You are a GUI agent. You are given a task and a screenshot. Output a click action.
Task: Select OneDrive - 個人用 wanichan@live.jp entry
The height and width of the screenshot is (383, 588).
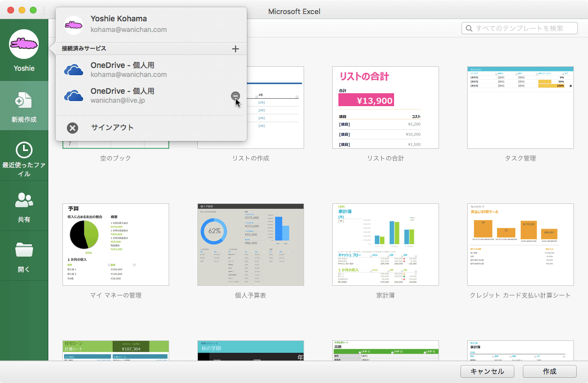tap(151, 95)
